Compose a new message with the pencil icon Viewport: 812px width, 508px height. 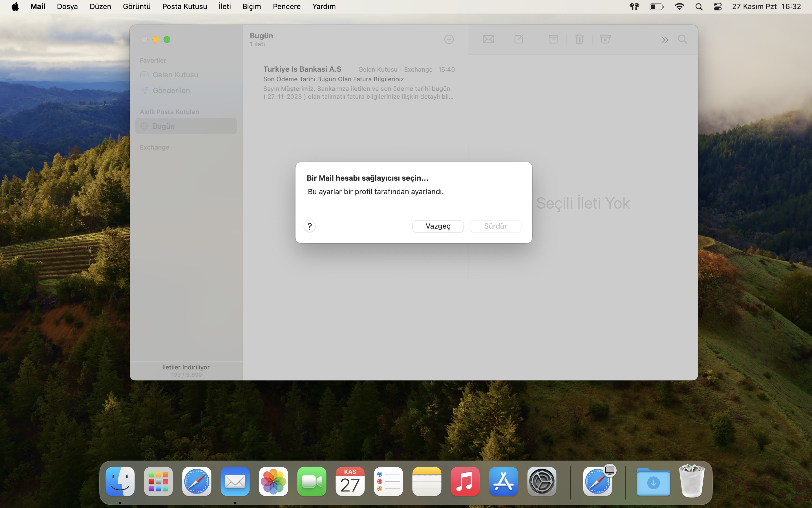coord(519,39)
